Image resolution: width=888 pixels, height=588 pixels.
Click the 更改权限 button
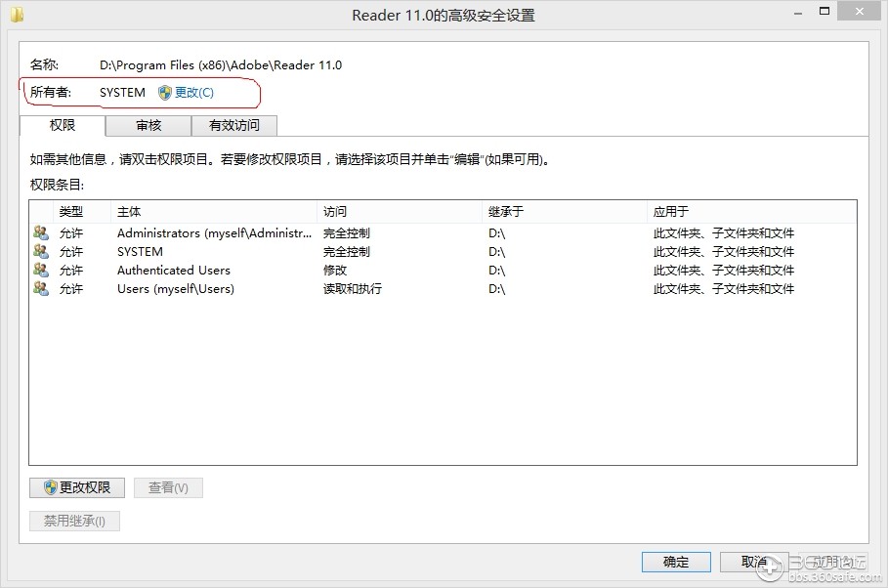click(x=76, y=487)
